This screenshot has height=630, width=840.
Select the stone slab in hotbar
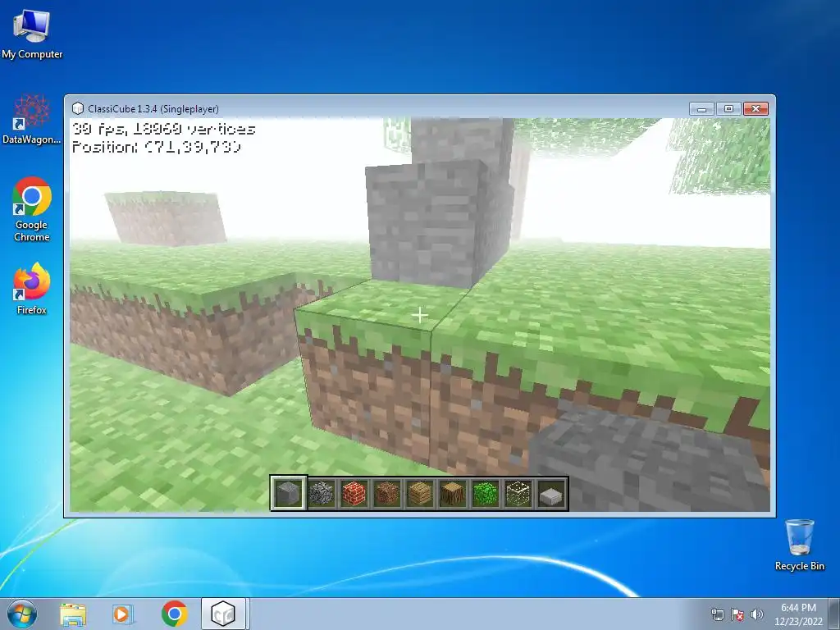(551, 493)
